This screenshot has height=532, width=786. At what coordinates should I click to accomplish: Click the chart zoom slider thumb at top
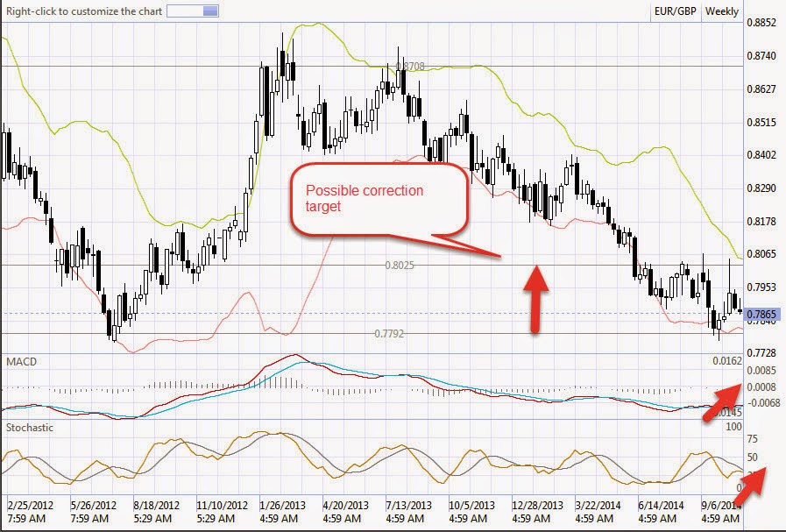(x=210, y=11)
